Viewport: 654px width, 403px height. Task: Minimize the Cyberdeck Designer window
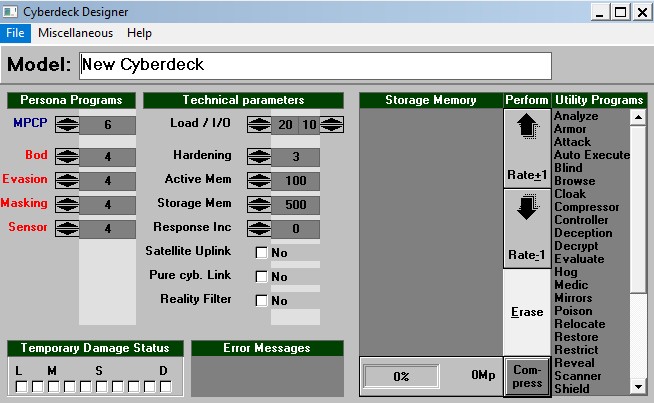tap(601, 12)
